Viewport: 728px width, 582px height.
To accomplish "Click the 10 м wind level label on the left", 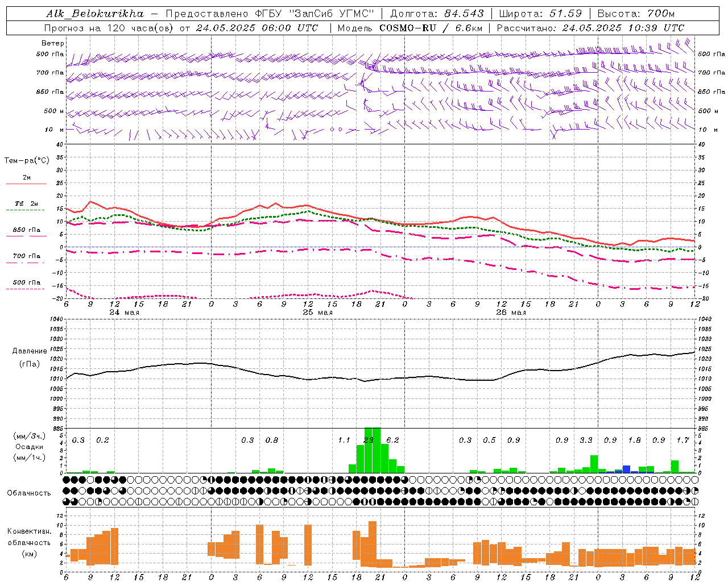I will coord(55,130).
